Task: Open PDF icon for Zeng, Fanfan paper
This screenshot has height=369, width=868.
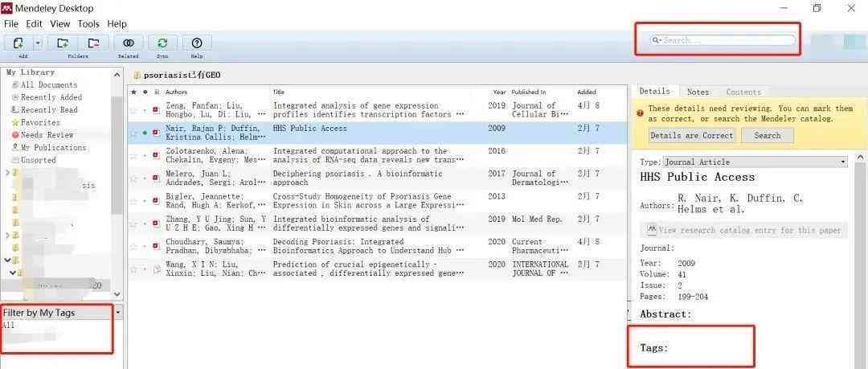Action: point(157,110)
